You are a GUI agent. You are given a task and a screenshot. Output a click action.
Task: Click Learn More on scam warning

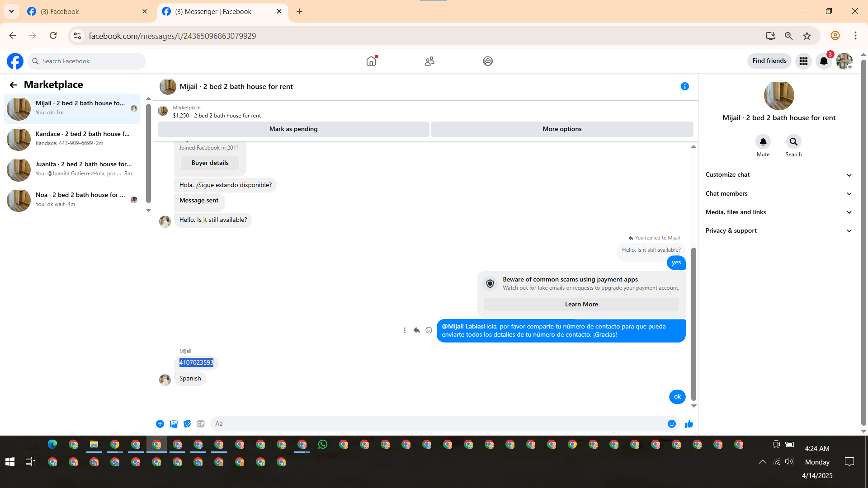point(581,305)
